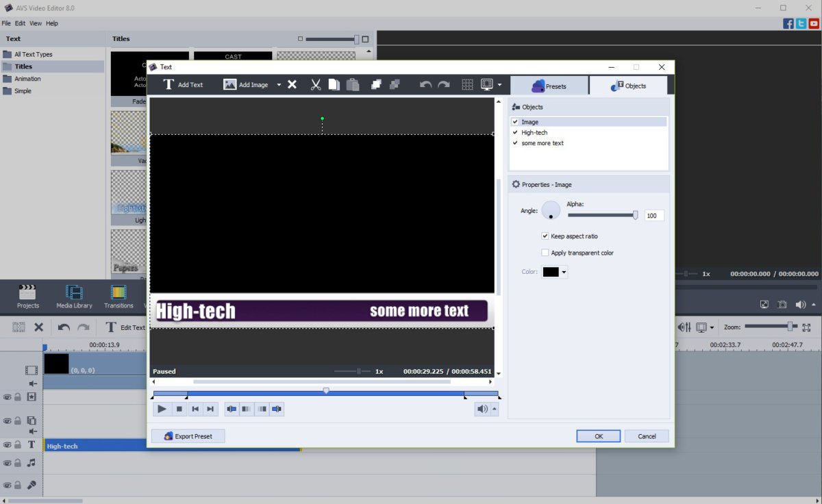Toggle the grid lines icon

[467, 85]
